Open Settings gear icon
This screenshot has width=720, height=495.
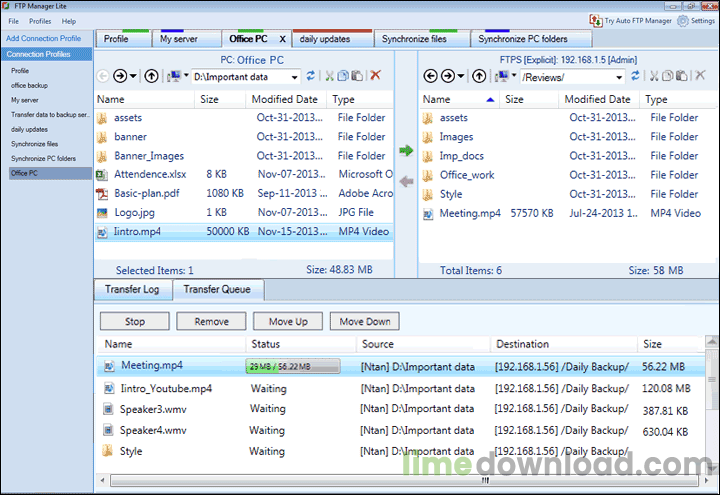[683, 21]
